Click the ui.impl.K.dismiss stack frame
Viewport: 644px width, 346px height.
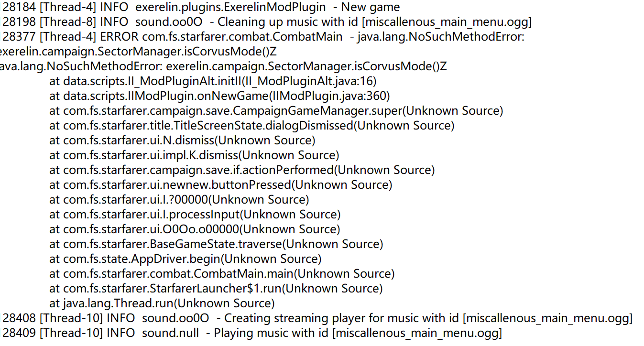point(194,155)
